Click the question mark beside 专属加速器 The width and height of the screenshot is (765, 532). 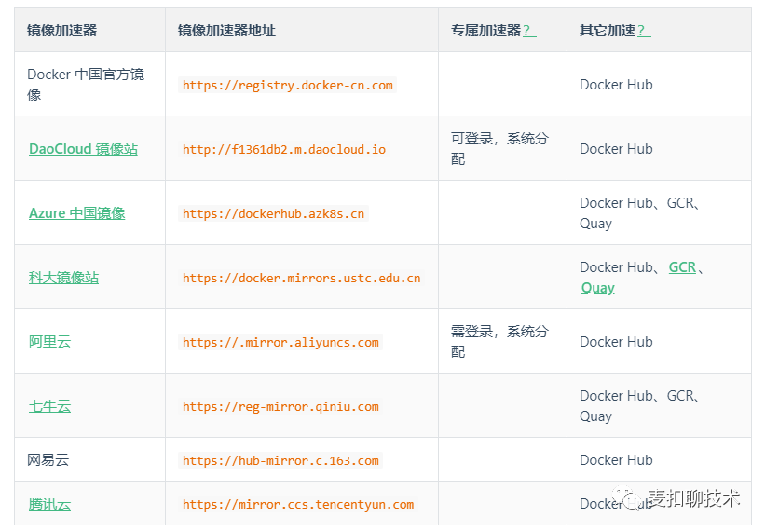(x=528, y=31)
